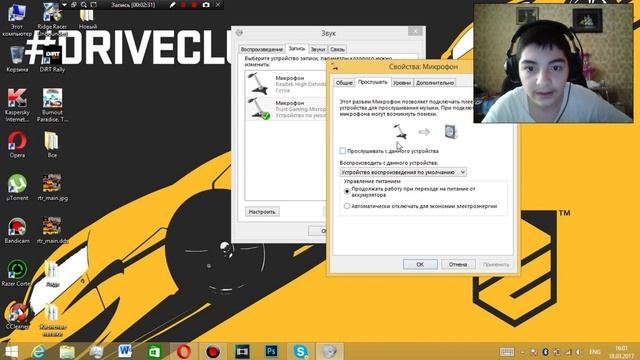Click the red stop square in recorder bar

(194, 5)
